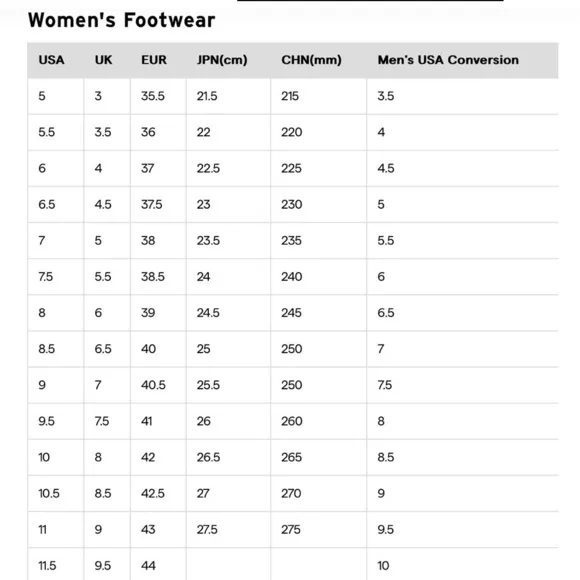Select the EUR 44 cell
580x580 pixels.
[x=158, y=564]
